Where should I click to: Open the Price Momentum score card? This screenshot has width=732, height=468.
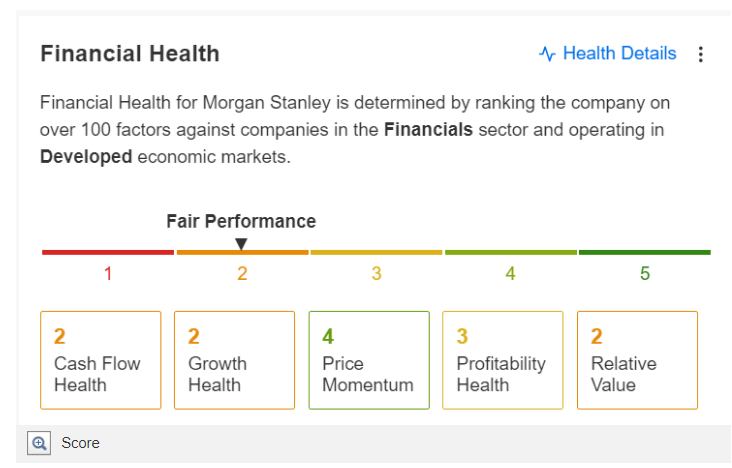(x=368, y=360)
